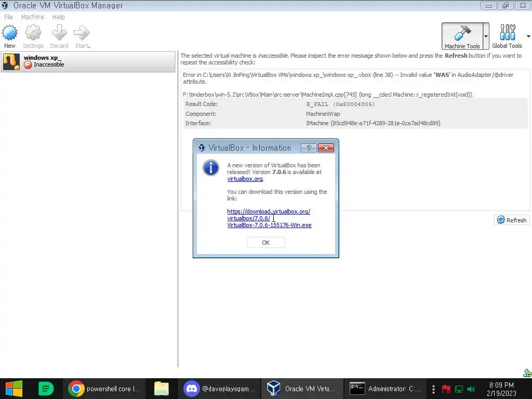The image size is (532, 399).
Task: Click the E_FAIL result code value
Action: tap(340, 104)
